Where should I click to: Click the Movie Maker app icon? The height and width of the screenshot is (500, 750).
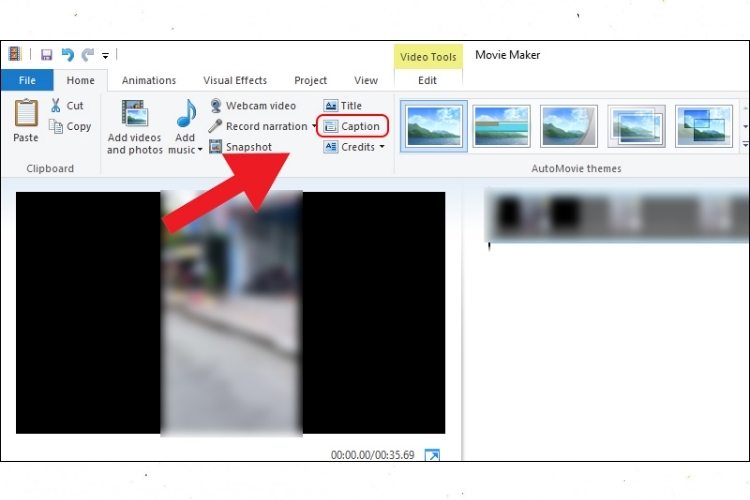coord(15,54)
